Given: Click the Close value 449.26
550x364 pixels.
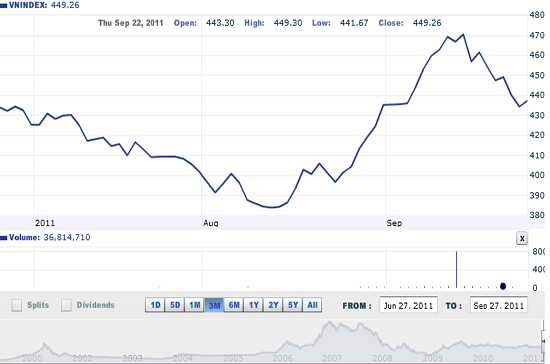Looking at the screenshot, I should coord(427,23).
